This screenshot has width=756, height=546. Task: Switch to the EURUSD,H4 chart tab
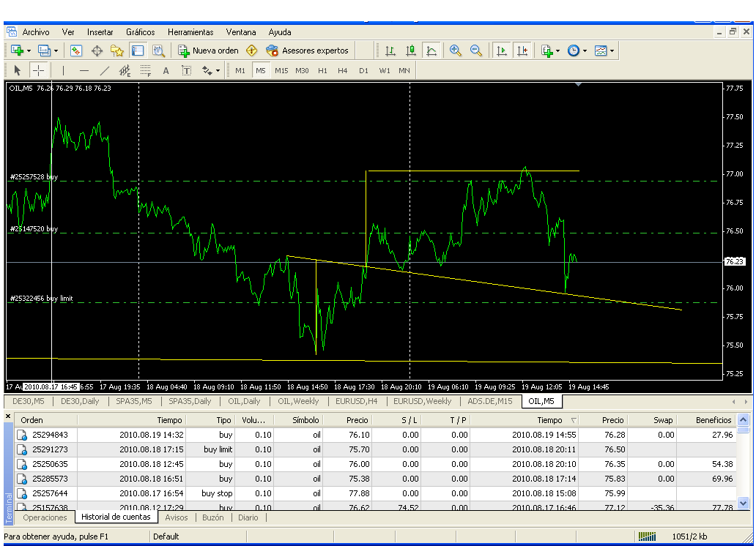coord(357,401)
